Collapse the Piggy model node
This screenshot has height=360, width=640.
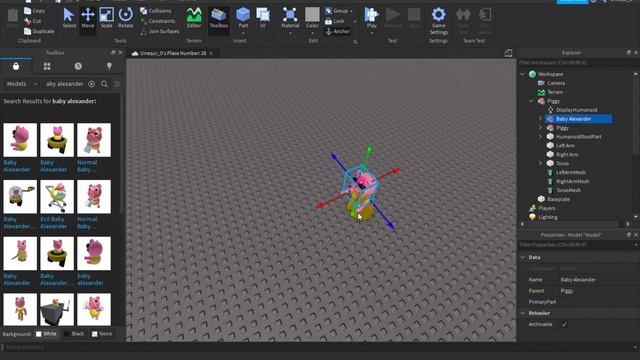click(x=531, y=101)
